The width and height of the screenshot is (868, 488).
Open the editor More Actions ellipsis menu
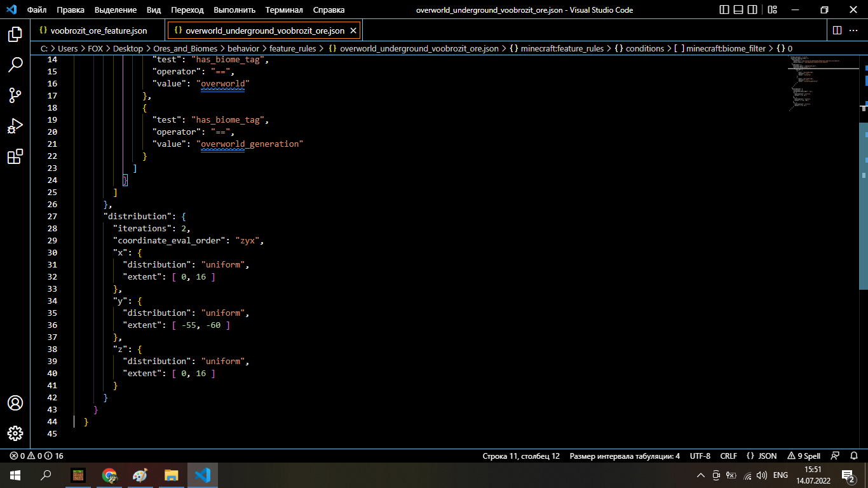[x=855, y=30]
